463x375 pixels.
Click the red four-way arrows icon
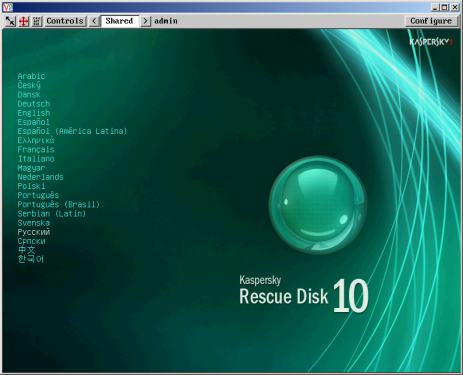(x=23, y=21)
